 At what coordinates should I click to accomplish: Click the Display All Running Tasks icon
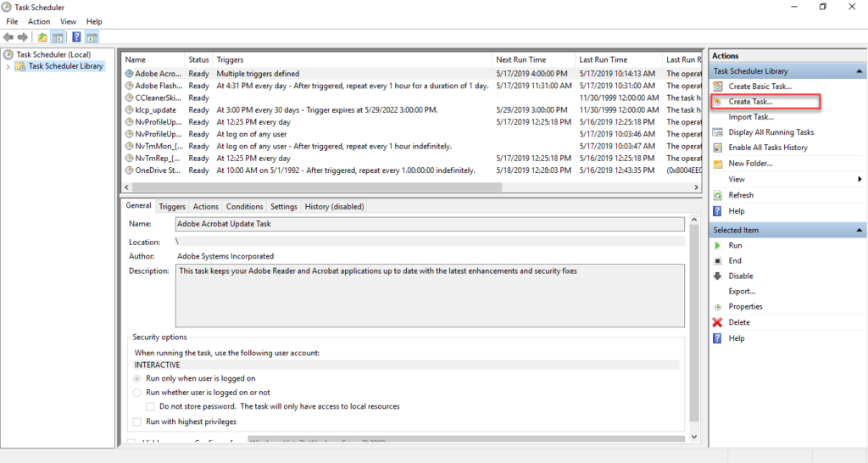click(x=718, y=132)
